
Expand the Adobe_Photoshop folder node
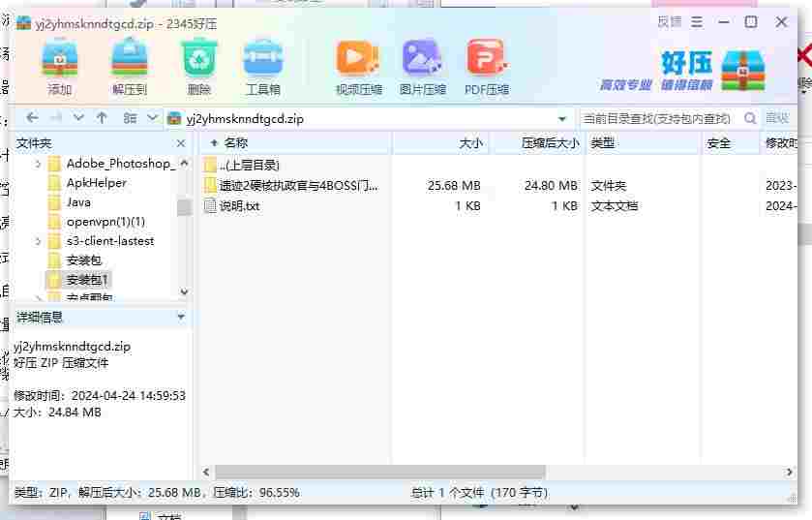[x=38, y=165]
